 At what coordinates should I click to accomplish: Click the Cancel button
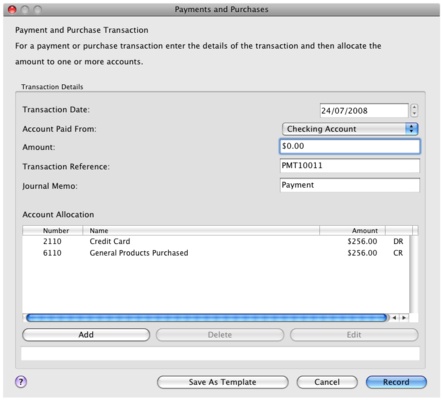pyautogui.click(x=327, y=382)
